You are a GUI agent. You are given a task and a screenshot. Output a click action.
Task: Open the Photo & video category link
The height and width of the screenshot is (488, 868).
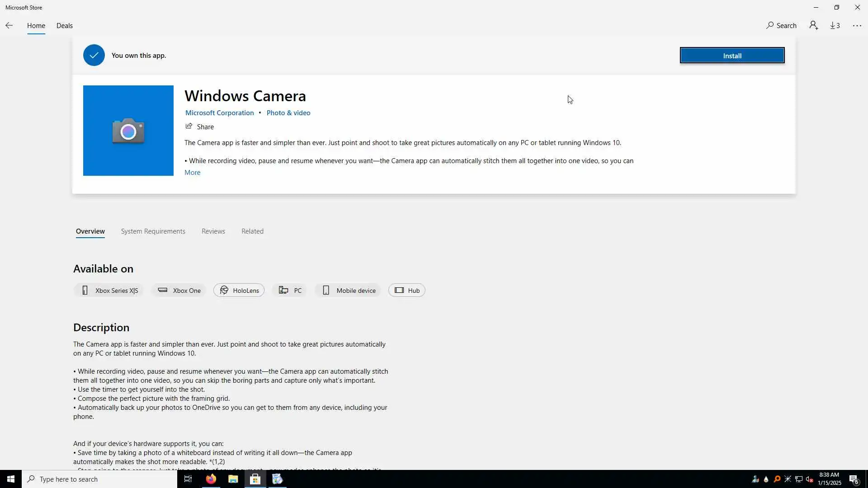pos(288,113)
